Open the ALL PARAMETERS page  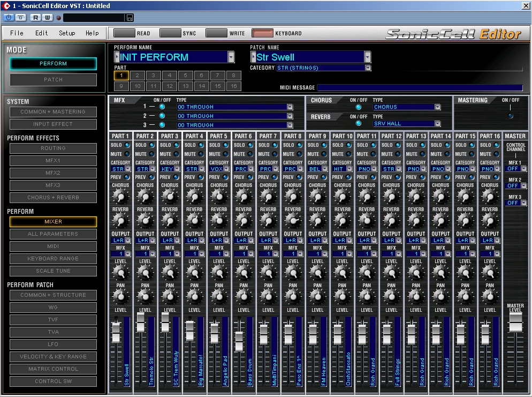pyautogui.click(x=54, y=234)
